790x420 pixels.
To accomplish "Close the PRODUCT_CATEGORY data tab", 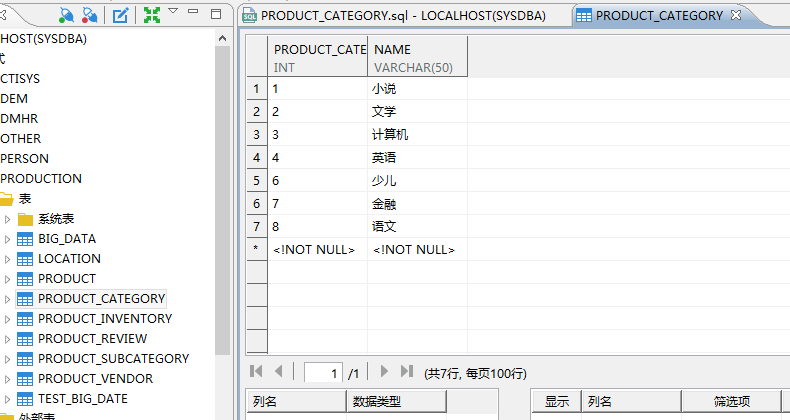I will coord(736,15).
